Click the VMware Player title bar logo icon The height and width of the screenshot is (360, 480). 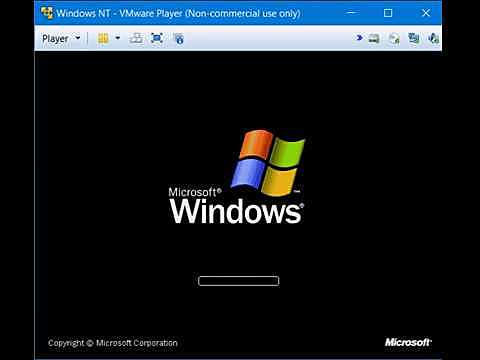47,13
